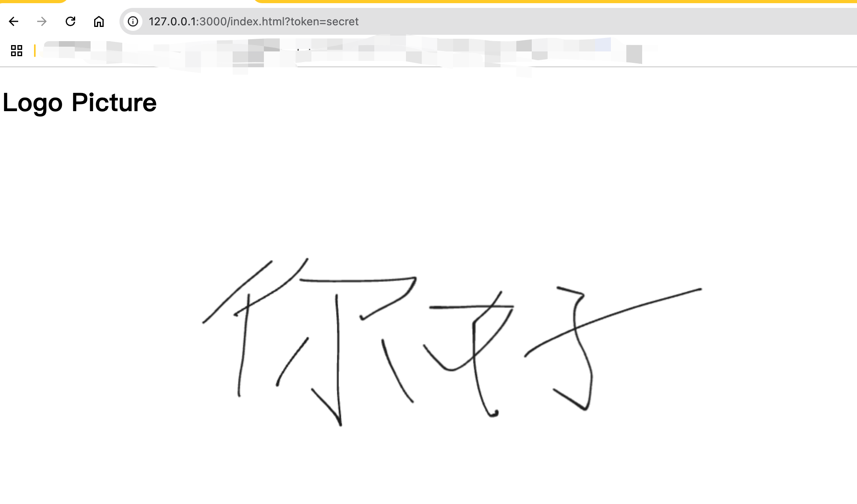Click the long stroke trailing the handwriting

tap(653, 303)
